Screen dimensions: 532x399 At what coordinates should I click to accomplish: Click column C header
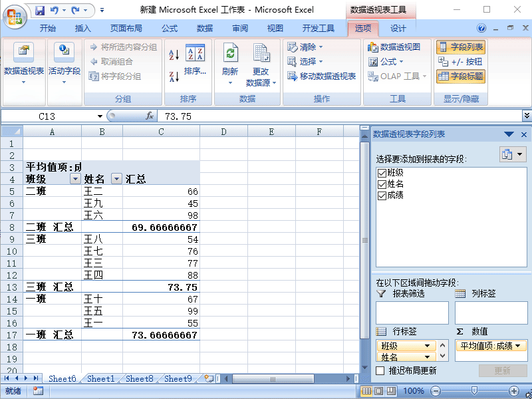(161, 131)
